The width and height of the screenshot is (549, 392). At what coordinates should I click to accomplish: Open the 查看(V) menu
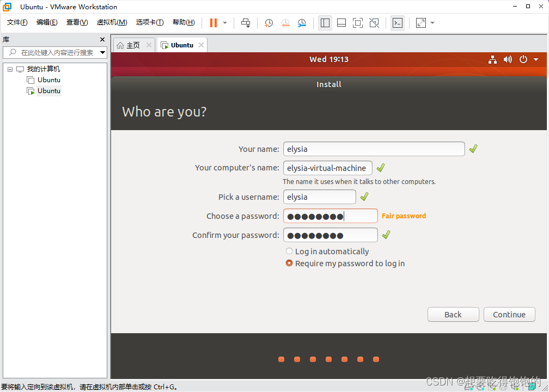click(x=77, y=22)
